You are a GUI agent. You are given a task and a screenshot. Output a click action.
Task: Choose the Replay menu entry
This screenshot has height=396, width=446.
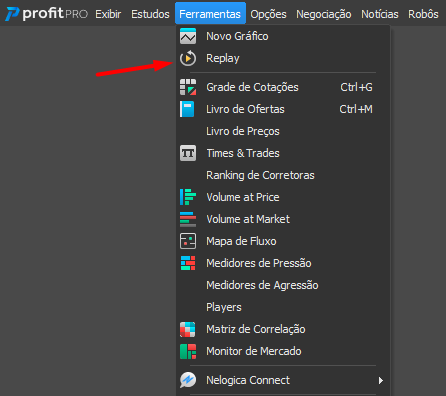[x=283, y=58]
